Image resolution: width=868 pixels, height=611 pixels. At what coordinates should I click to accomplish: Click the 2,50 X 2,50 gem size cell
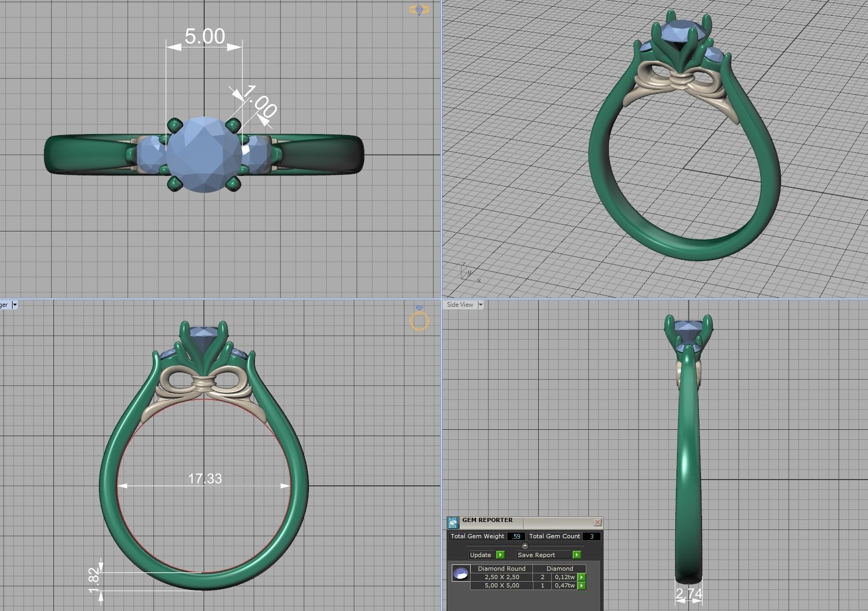click(502, 577)
